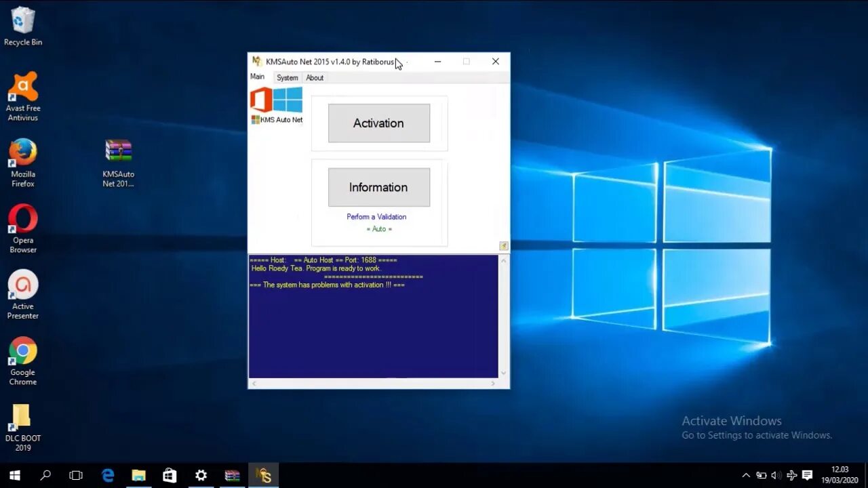Select the DLC BOOT 2019 folder icon
This screenshot has width=868, height=488.
pyautogui.click(x=23, y=428)
